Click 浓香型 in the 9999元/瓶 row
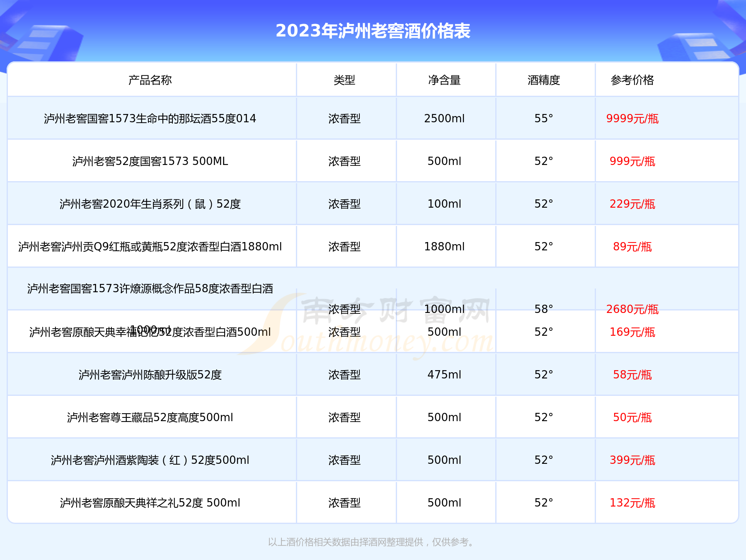The image size is (746, 560). (344, 119)
